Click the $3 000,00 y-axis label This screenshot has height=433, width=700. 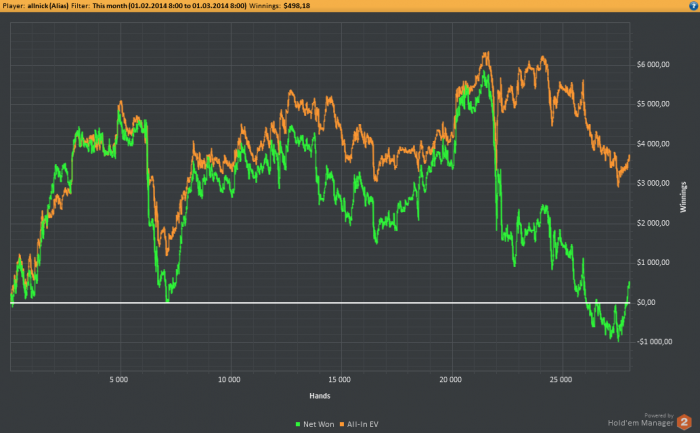tap(653, 183)
